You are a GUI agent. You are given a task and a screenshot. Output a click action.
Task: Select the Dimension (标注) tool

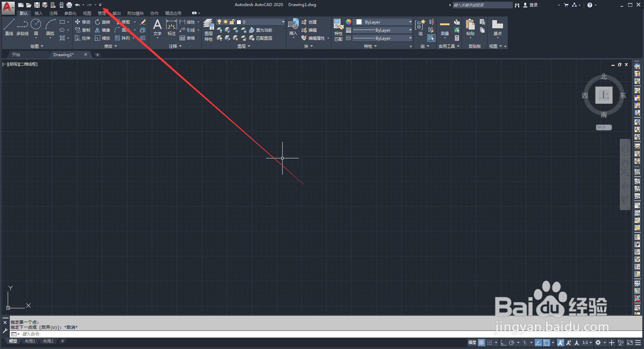(x=172, y=27)
